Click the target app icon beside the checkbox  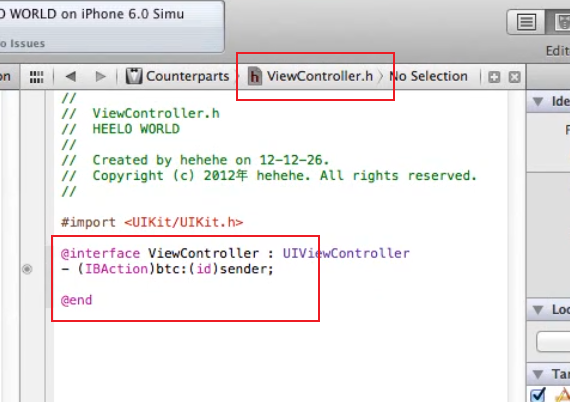[x=562, y=395]
